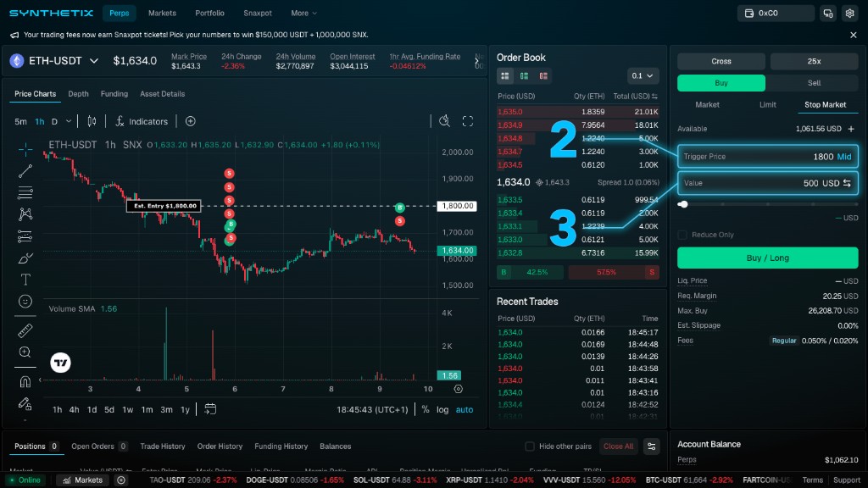Open the Fibonacci retracement tool
The height and width of the screenshot is (488, 868).
(25, 192)
